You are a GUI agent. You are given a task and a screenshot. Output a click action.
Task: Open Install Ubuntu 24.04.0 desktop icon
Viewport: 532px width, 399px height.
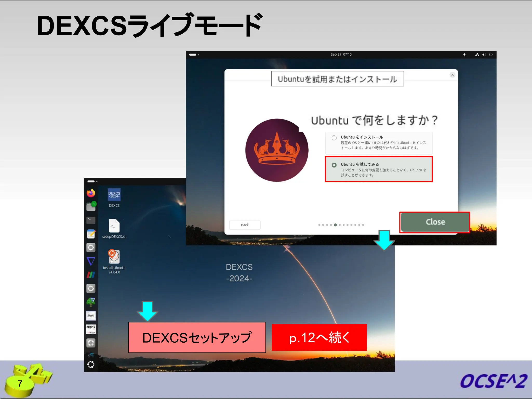[114, 262]
